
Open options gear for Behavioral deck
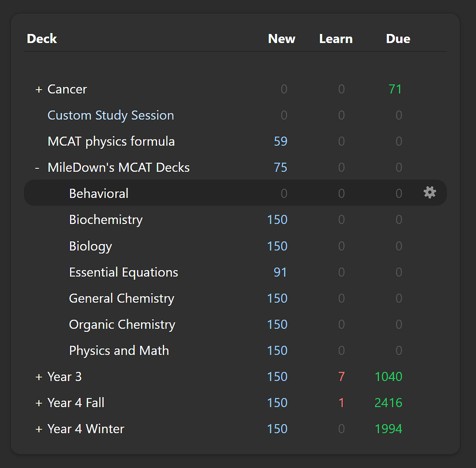pyautogui.click(x=430, y=192)
